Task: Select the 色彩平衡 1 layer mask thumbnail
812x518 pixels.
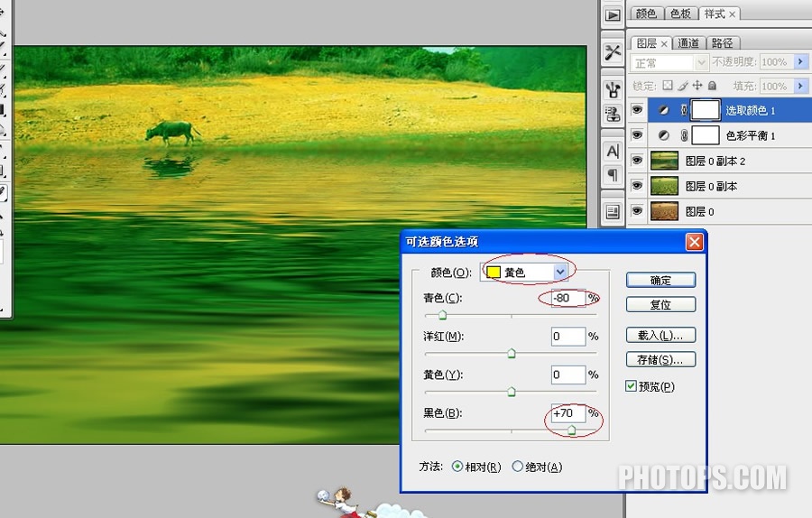Action: (706, 135)
